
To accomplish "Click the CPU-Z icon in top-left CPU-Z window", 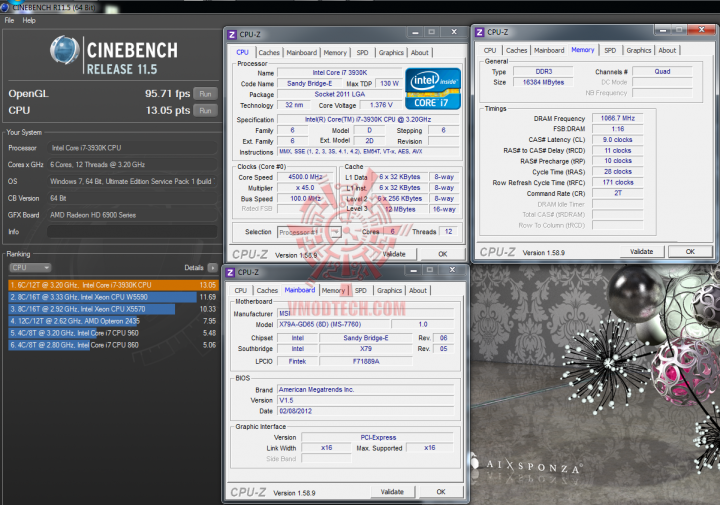I will pyautogui.click(x=232, y=34).
